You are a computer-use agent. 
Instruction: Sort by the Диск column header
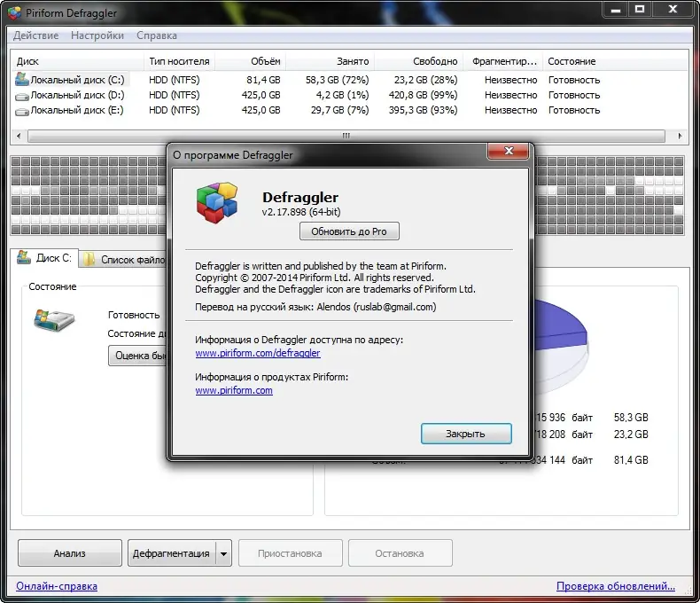(x=77, y=61)
